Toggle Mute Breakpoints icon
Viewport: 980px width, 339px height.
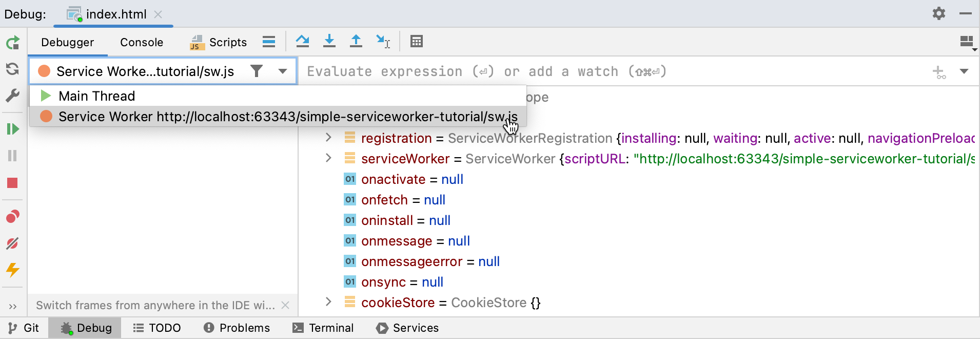13,243
